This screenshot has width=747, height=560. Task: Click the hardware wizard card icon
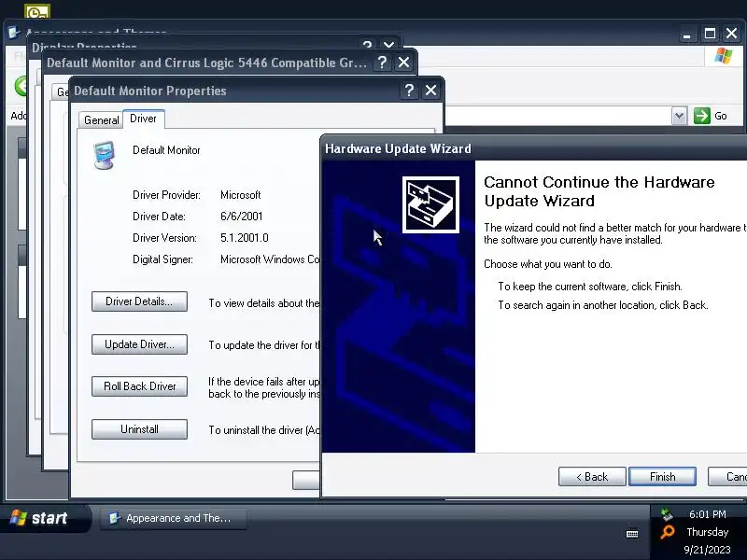(430, 204)
